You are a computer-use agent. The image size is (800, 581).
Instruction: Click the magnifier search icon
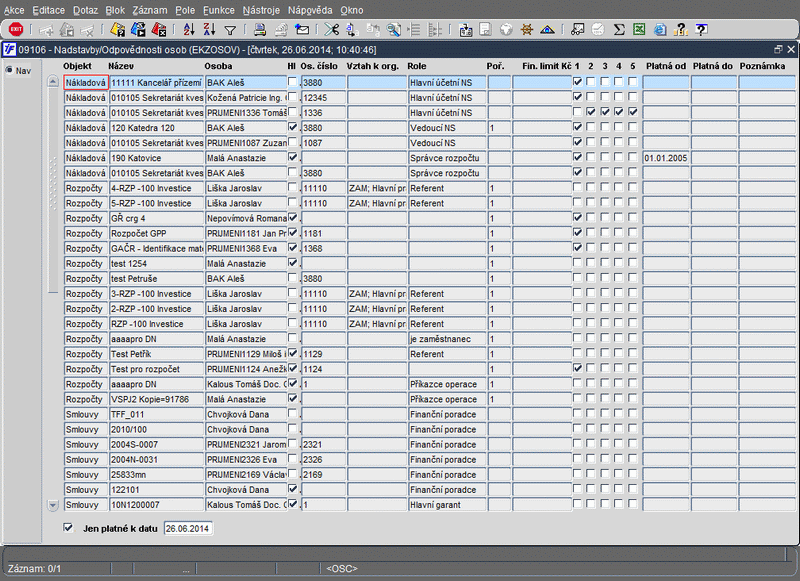click(x=393, y=30)
